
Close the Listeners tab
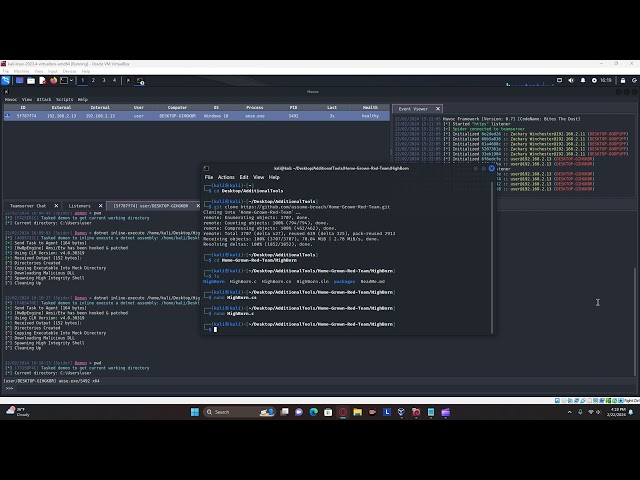(100, 206)
